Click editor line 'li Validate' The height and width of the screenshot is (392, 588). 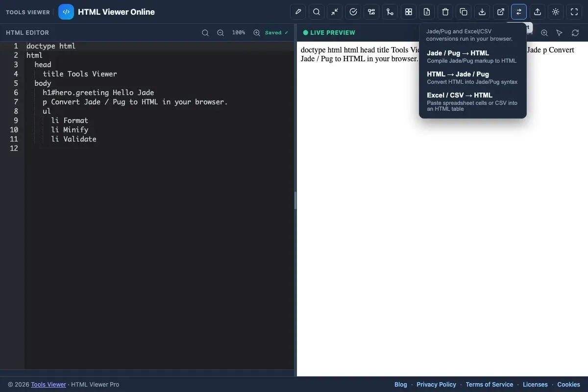tap(73, 139)
